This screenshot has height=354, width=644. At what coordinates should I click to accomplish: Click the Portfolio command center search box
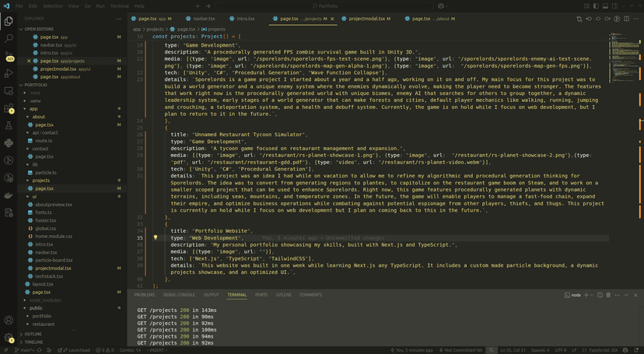324,6
